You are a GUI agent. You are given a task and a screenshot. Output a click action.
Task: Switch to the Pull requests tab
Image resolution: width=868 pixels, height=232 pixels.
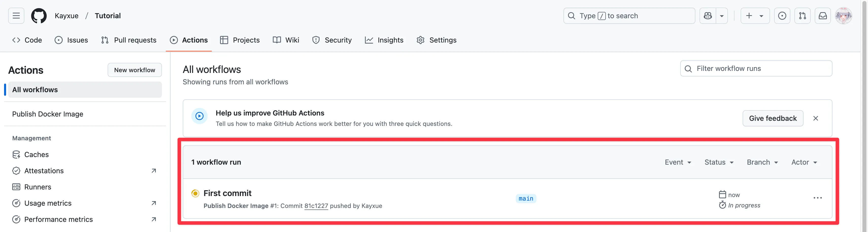pyautogui.click(x=129, y=40)
